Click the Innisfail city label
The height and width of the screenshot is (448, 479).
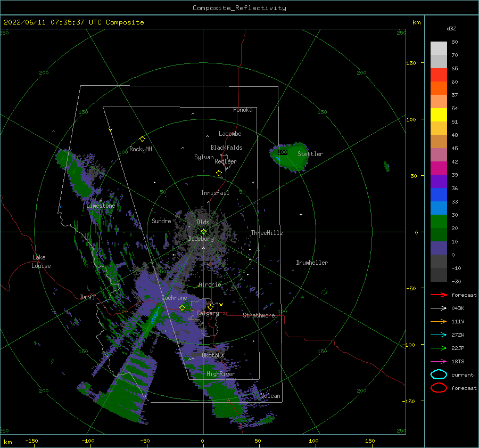tap(215, 193)
